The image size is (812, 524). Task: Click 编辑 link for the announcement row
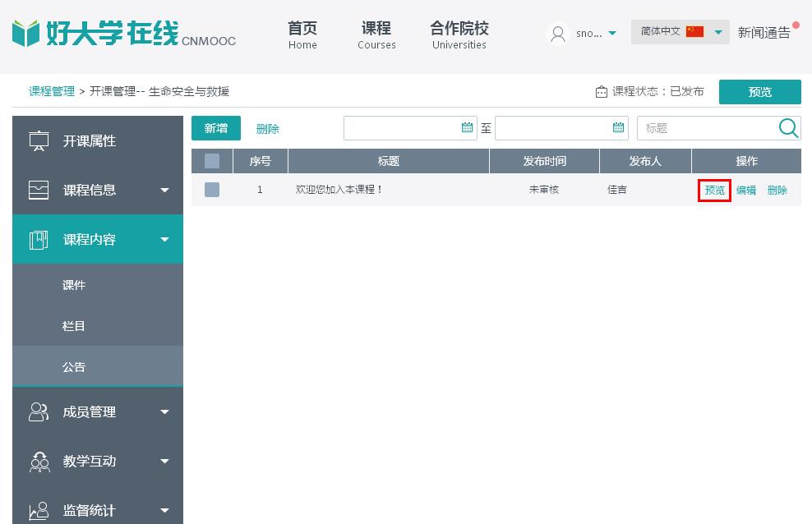pos(746,190)
